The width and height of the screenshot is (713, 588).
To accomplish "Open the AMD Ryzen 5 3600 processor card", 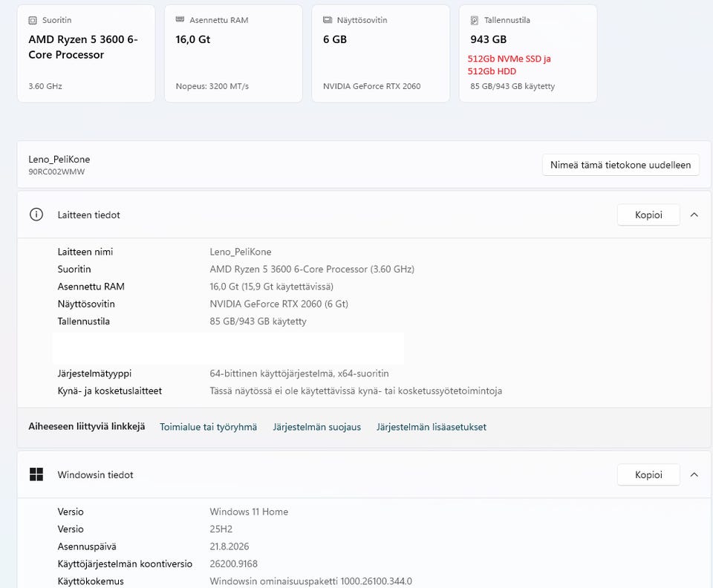I will (x=86, y=53).
